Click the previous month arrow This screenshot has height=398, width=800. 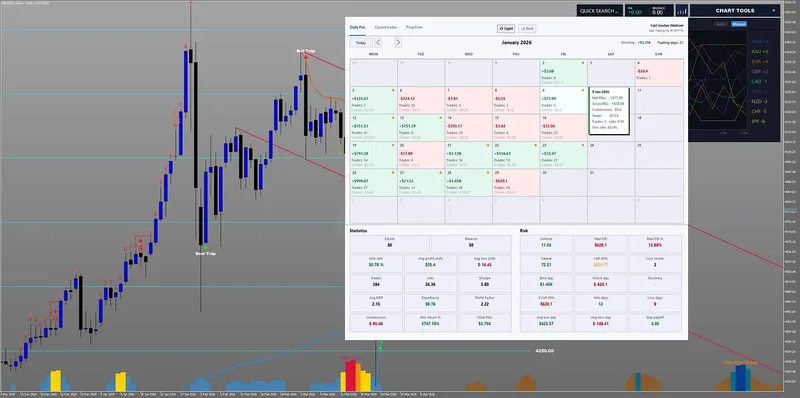click(378, 43)
